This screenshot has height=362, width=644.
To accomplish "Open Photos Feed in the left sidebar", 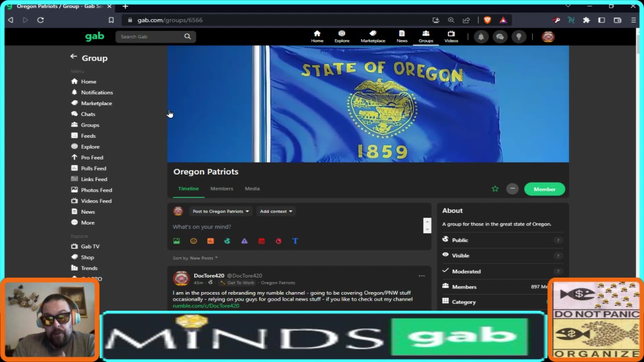I will [x=92, y=190].
